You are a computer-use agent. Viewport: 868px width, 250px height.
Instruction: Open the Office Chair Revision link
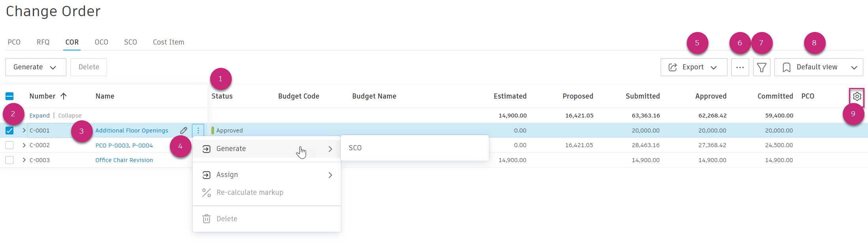click(124, 160)
